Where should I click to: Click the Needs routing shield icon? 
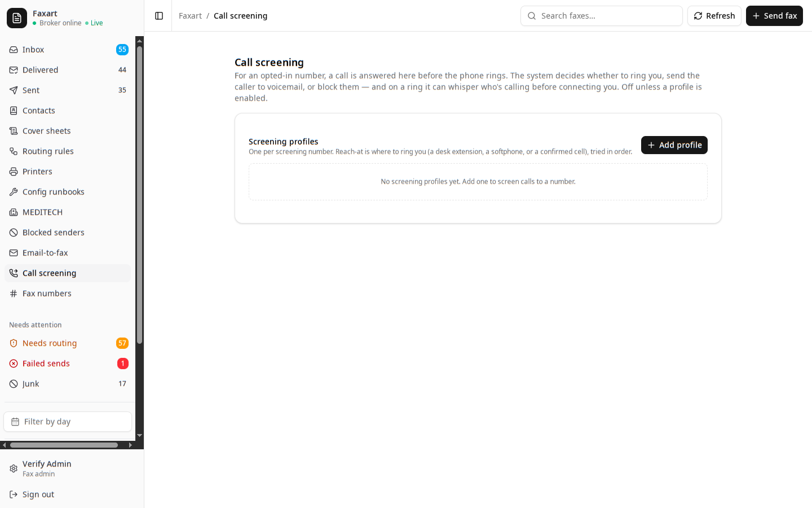click(14, 343)
